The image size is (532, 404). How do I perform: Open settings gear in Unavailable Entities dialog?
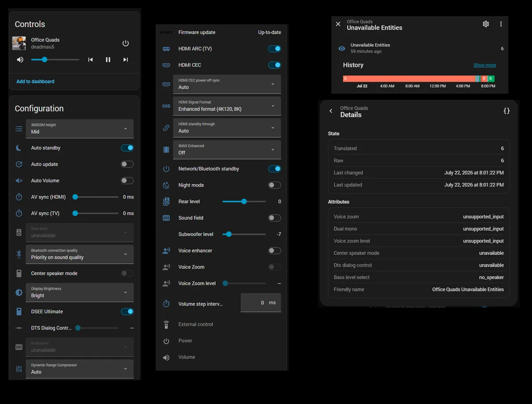pyautogui.click(x=486, y=24)
